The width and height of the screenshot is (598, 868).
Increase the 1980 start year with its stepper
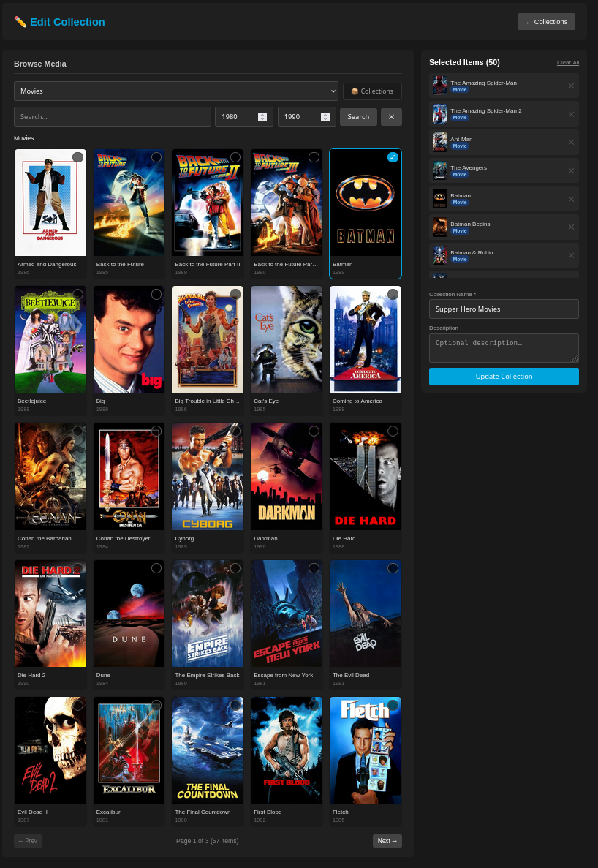coord(262,113)
